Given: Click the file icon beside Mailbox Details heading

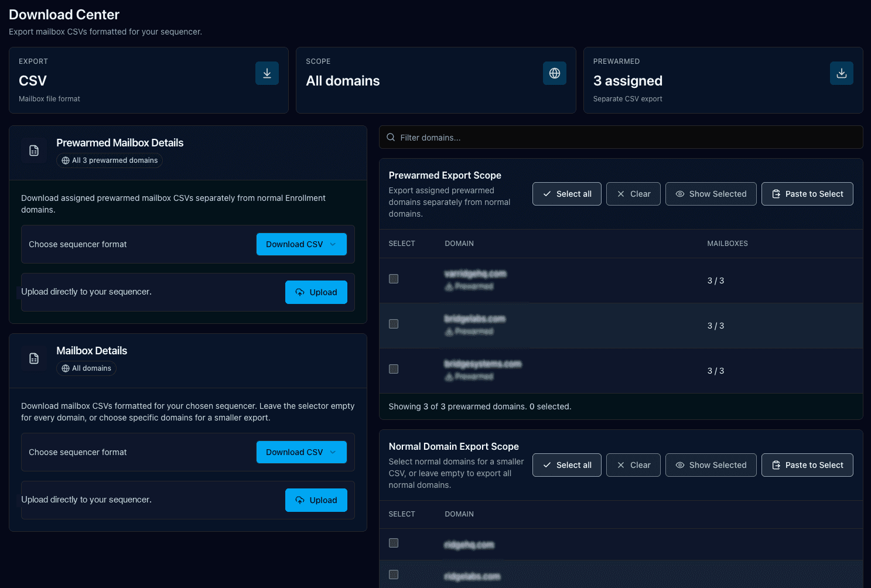Looking at the screenshot, I should click(x=34, y=358).
